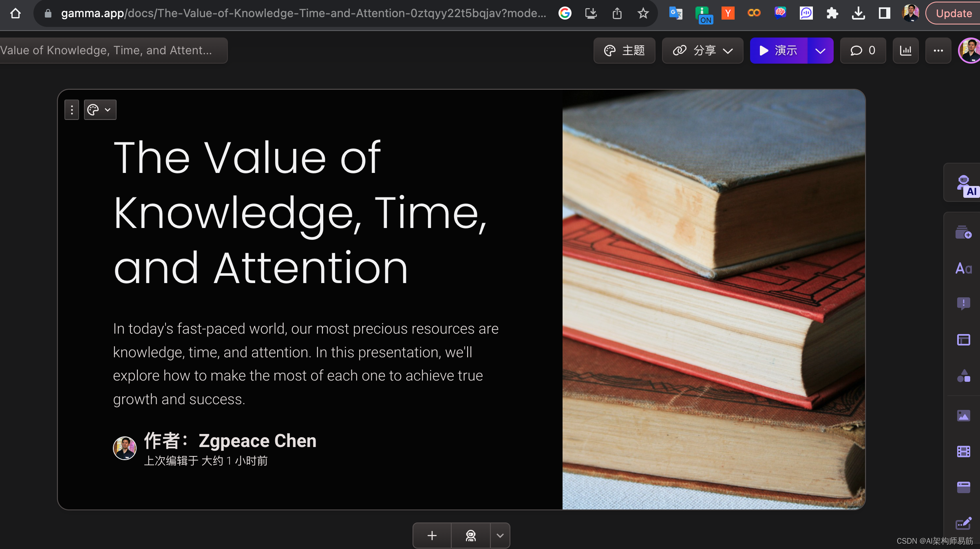Open the callout box insert icon
The height and width of the screenshot is (549, 980).
click(x=963, y=303)
